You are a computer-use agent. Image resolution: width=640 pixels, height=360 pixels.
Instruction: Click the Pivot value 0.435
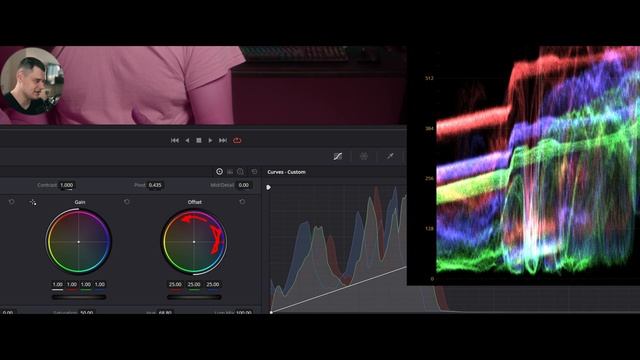tap(155, 185)
